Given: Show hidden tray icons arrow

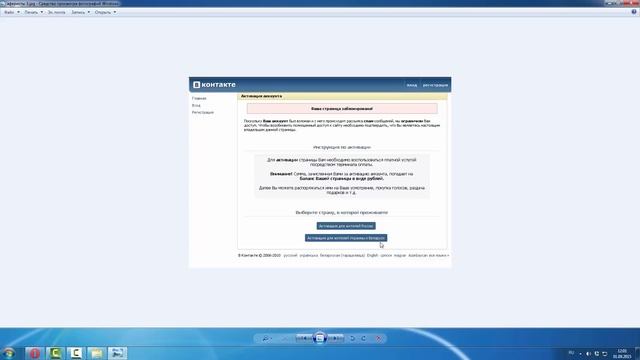Looking at the screenshot, I should [580, 354].
